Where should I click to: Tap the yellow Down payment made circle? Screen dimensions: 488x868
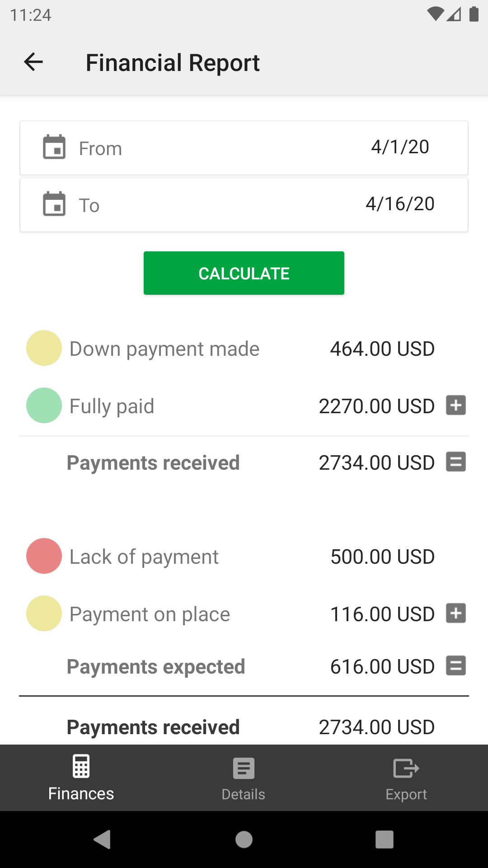(44, 348)
